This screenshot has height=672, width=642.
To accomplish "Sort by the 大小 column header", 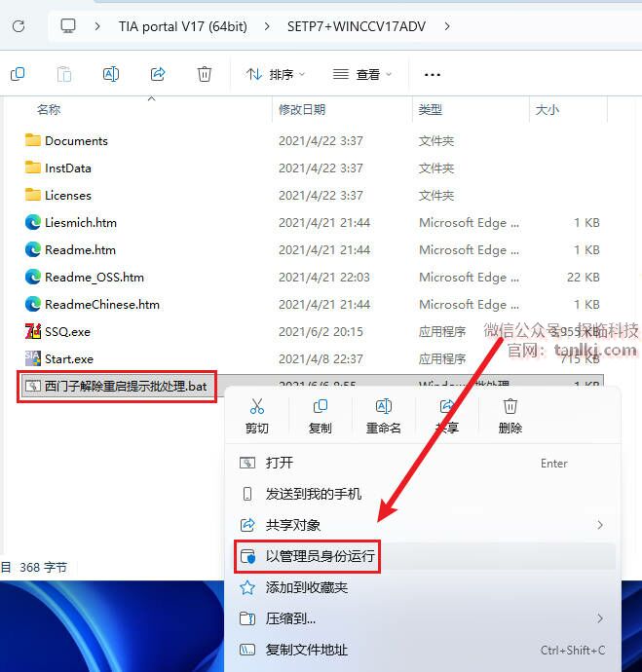I will (548, 110).
